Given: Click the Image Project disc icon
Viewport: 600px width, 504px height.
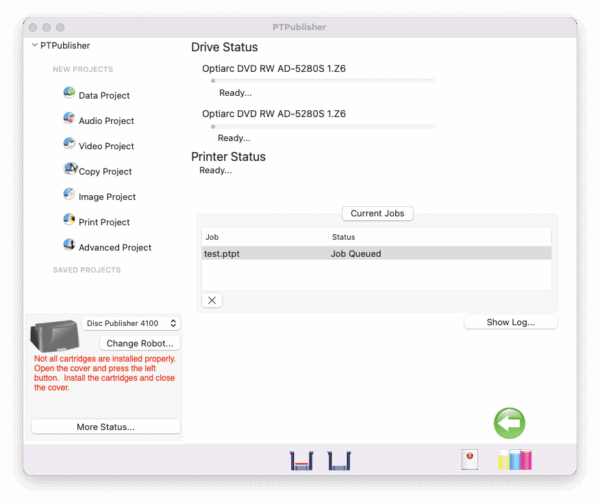Looking at the screenshot, I should coord(69,195).
